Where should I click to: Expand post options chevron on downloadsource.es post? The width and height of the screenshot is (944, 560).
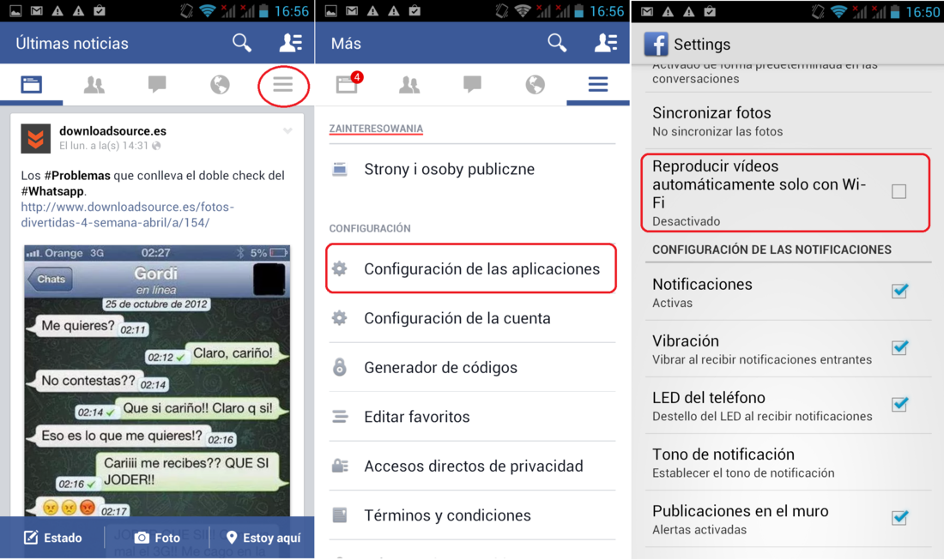coord(287,130)
